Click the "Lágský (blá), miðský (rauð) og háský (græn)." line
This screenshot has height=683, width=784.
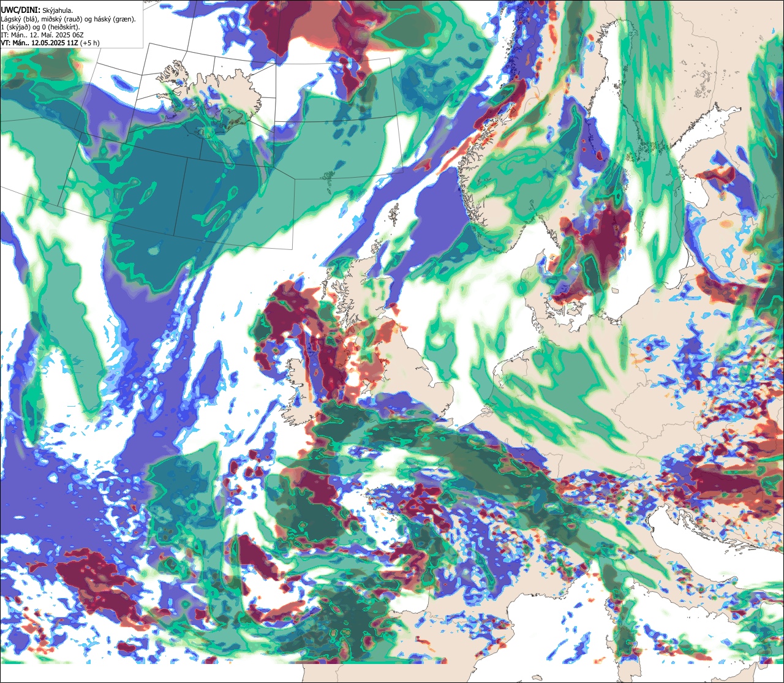pos(69,18)
